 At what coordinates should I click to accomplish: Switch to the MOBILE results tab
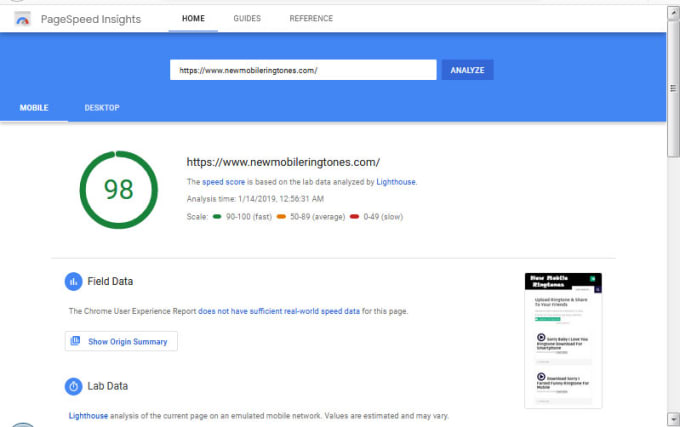(x=34, y=108)
